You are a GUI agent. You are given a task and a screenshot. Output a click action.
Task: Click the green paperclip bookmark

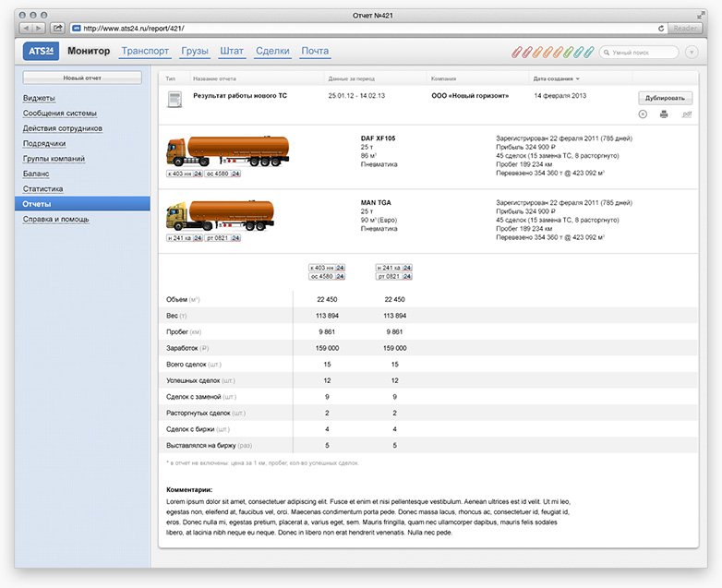click(569, 52)
